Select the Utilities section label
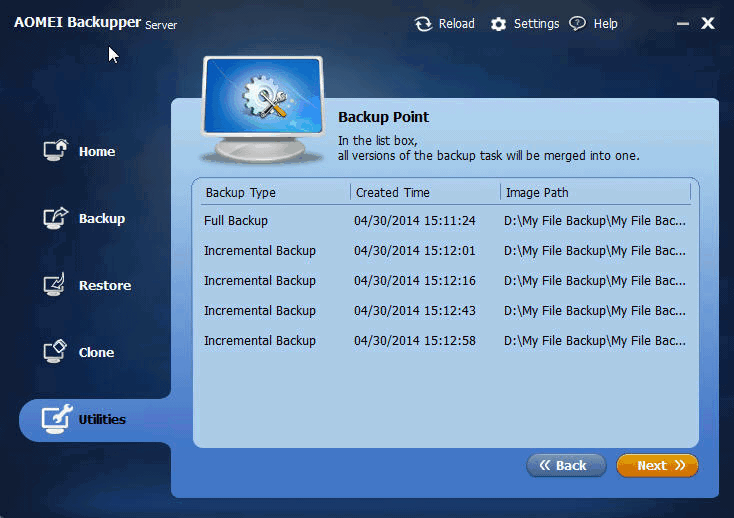The height and width of the screenshot is (518, 734). [x=102, y=419]
